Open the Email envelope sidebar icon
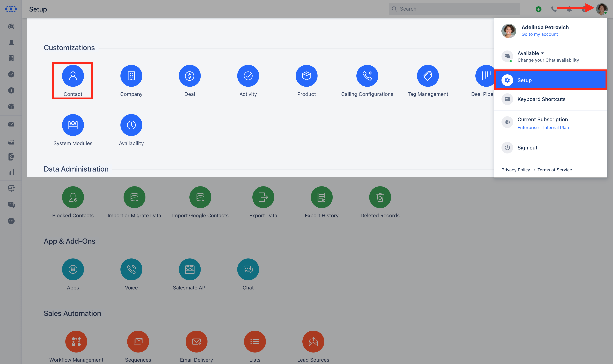Viewport: 613px width, 364px height. point(11,124)
